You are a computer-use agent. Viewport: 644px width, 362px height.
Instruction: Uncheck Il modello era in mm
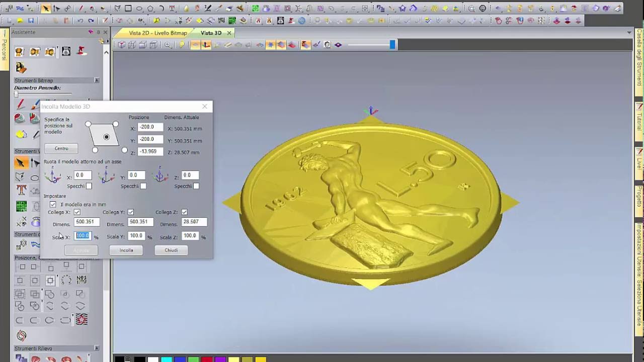53,204
